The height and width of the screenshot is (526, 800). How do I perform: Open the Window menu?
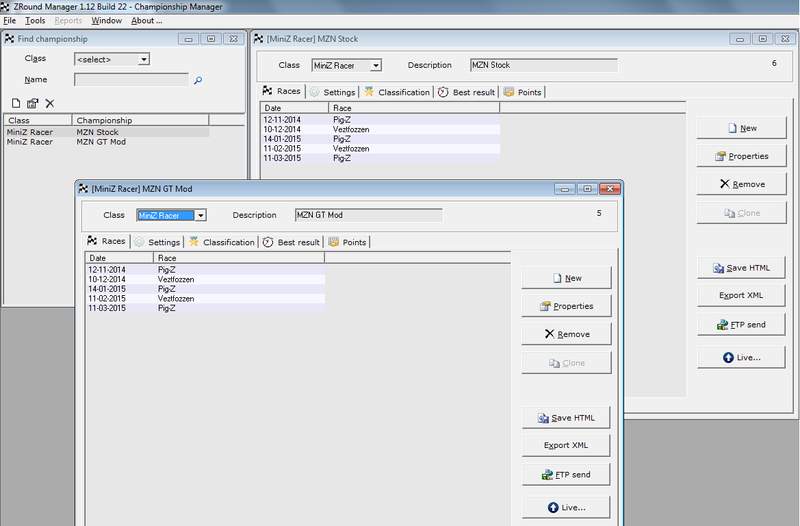[x=106, y=20]
